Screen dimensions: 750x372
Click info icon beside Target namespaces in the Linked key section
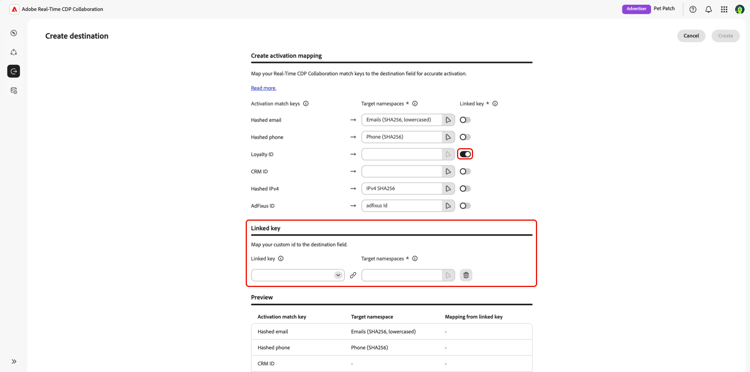pos(415,259)
